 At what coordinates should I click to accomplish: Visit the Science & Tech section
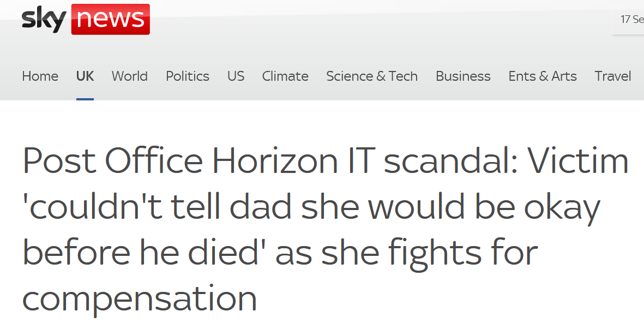372,76
